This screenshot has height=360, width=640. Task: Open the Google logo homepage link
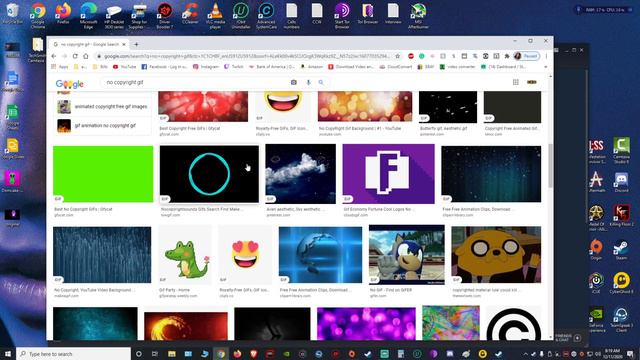(x=69, y=84)
